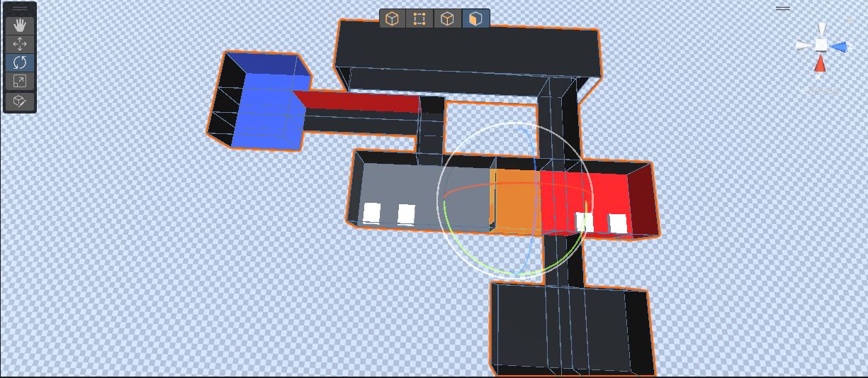Click the tools overlay drag handle
The image size is (868, 378).
click(20, 9)
